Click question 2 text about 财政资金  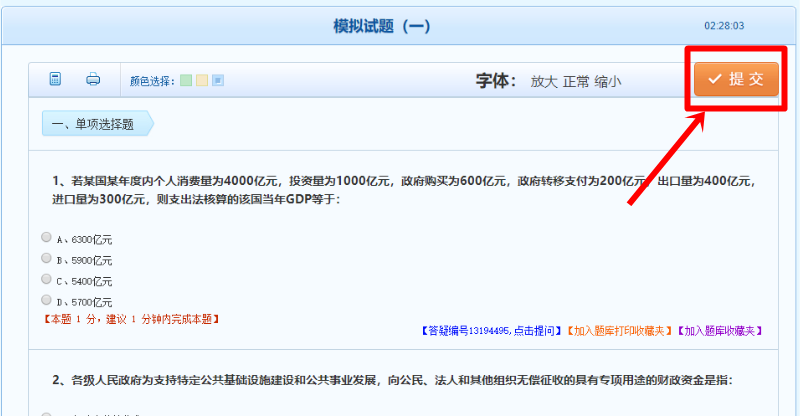click(392, 380)
